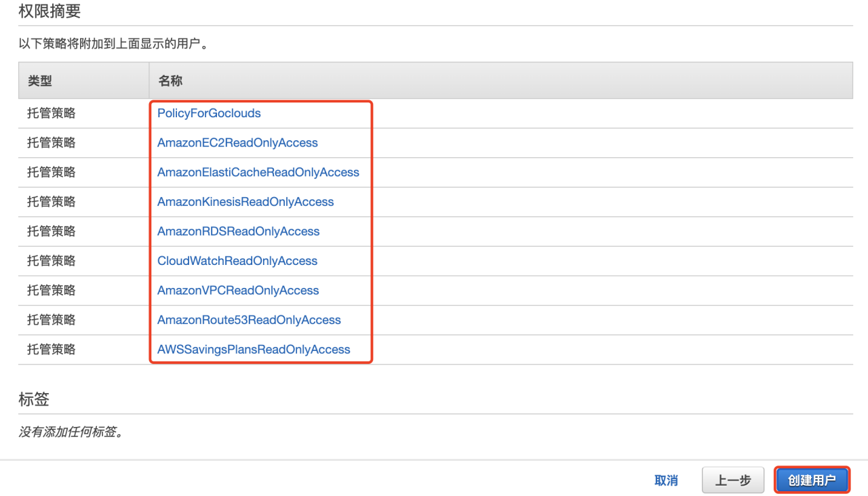This screenshot has height=496, width=868.
Task: Click the 标签 section heading
Action: point(34,400)
